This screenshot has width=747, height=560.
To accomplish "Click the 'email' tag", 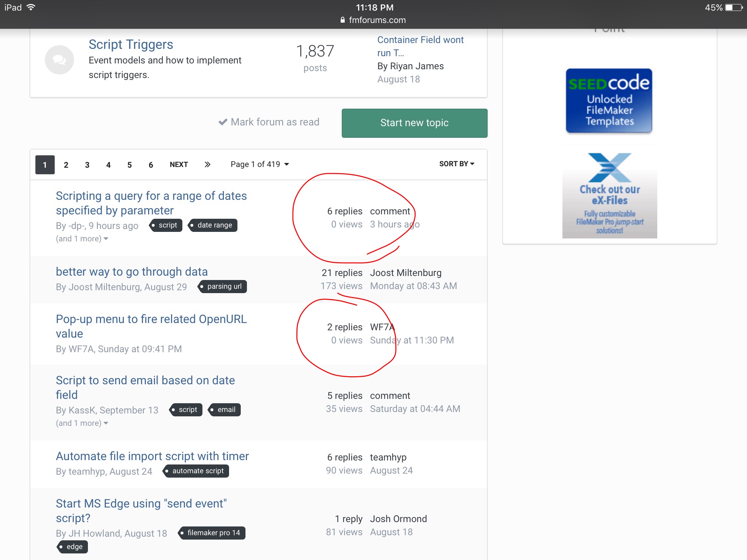I will (225, 410).
